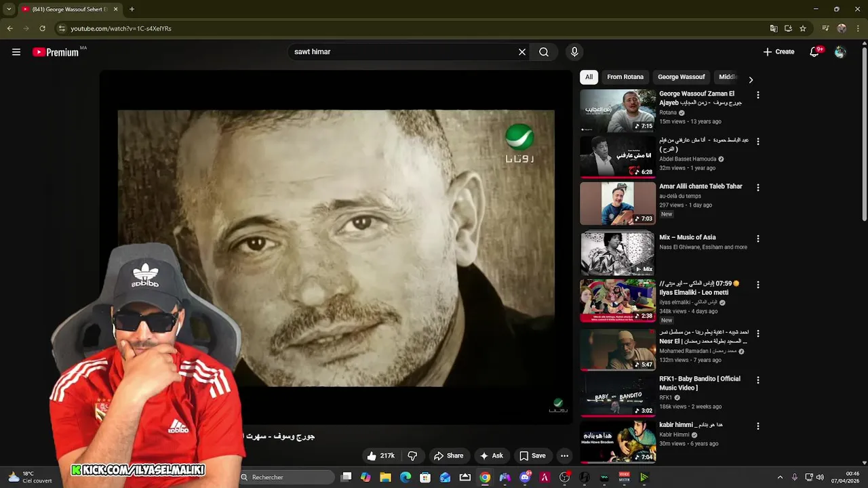Click the main video player
Viewport: 868px width, 488px height.
pyautogui.click(x=336, y=248)
